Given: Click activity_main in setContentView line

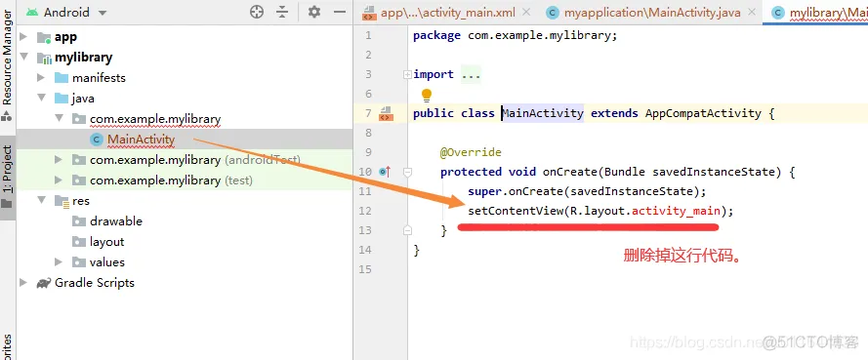Looking at the screenshot, I should click(x=676, y=211).
